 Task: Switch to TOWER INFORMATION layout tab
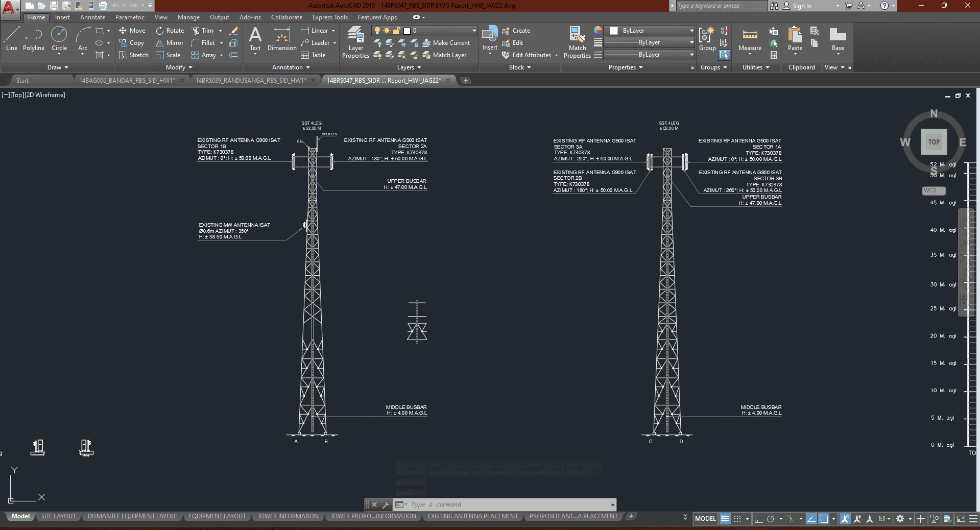(x=288, y=516)
